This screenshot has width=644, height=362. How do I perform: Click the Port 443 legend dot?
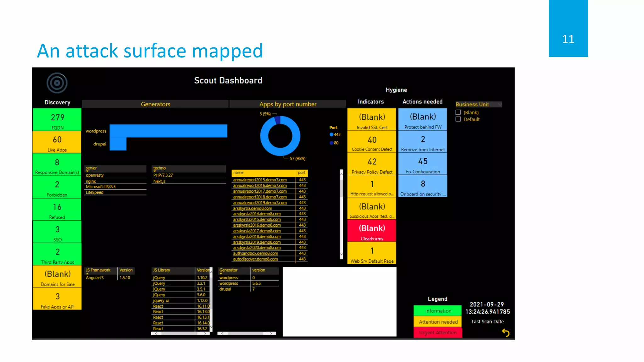pyautogui.click(x=331, y=134)
